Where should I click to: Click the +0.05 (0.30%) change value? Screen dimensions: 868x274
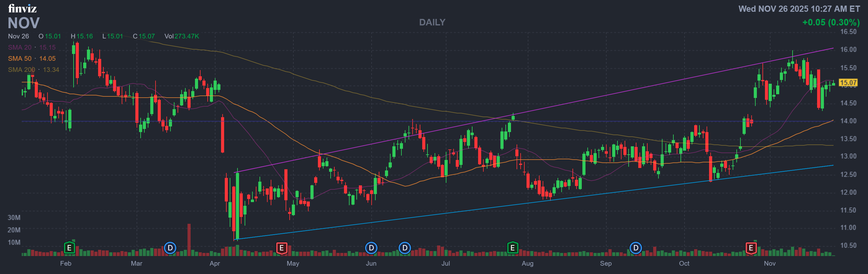coord(831,22)
